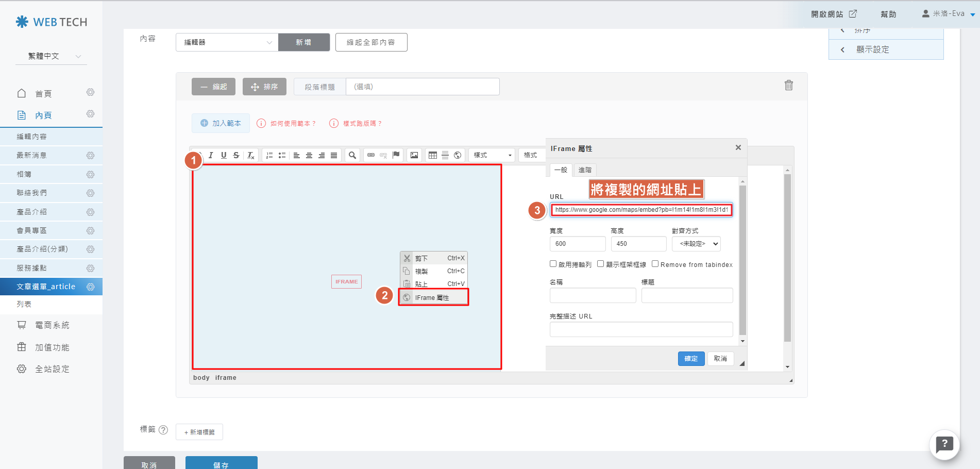Insert a numbered list

[x=269, y=155]
